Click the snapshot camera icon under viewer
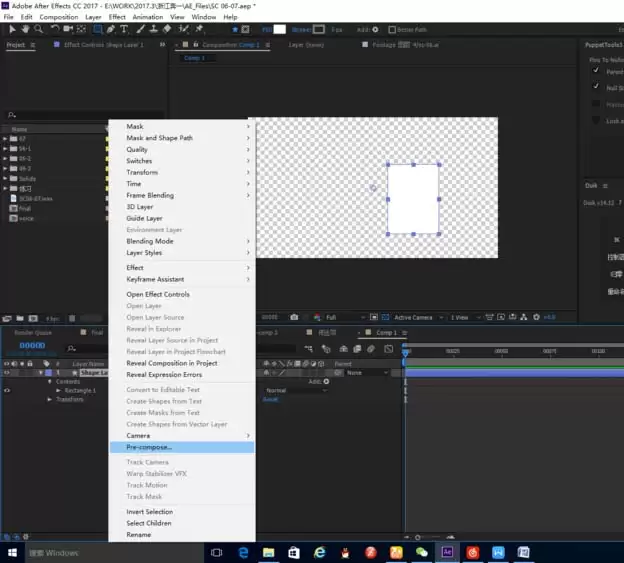This screenshot has height=563, width=624. click(294, 317)
